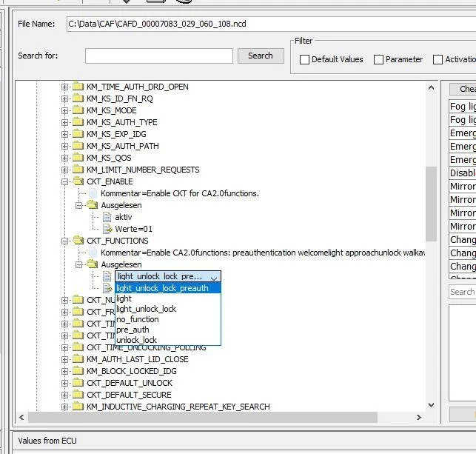Click the CKT_DEFAULT_UNLOCK folder icon
Image resolution: width=476 pixels, height=454 pixels.
[x=78, y=383]
